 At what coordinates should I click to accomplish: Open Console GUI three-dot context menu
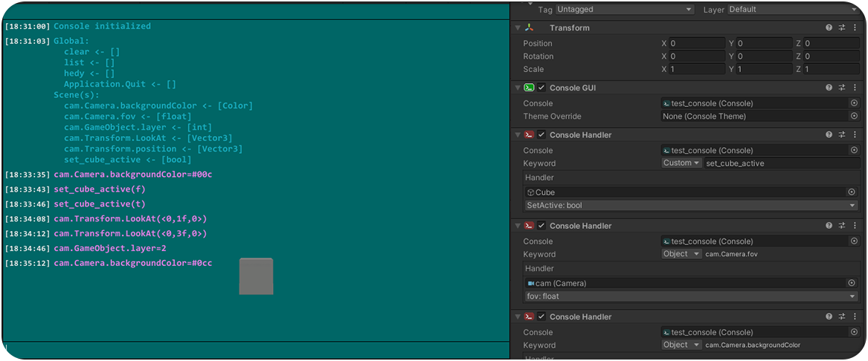855,88
